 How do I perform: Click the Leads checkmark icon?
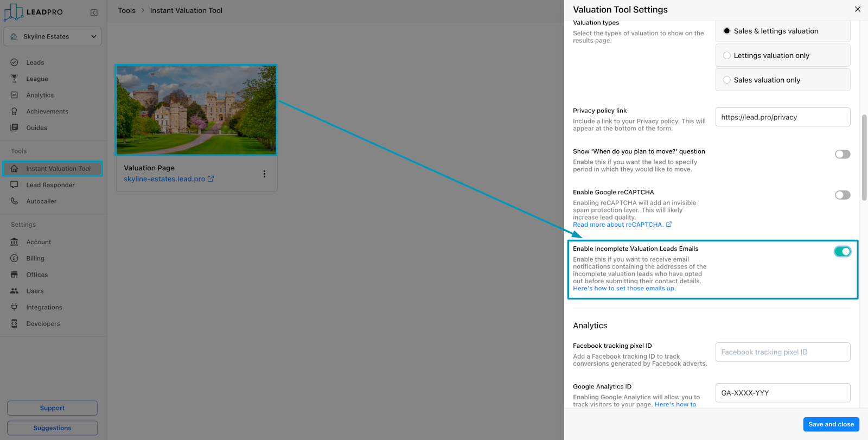(15, 62)
